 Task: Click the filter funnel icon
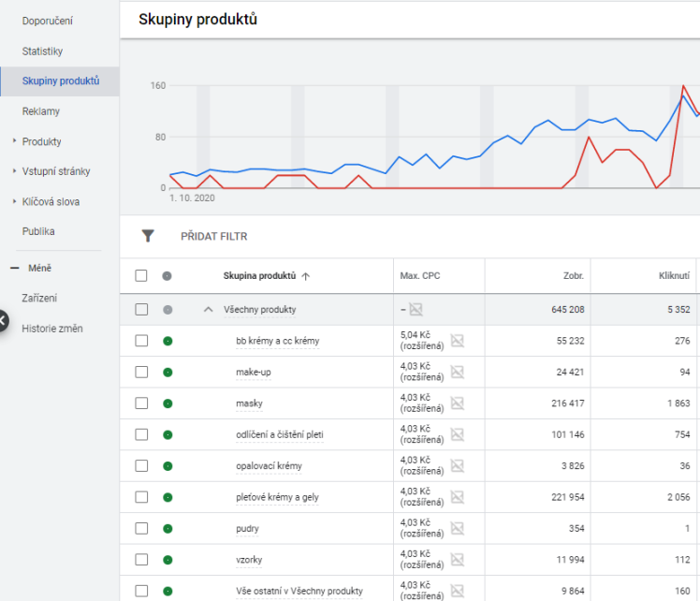pos(148,236)
